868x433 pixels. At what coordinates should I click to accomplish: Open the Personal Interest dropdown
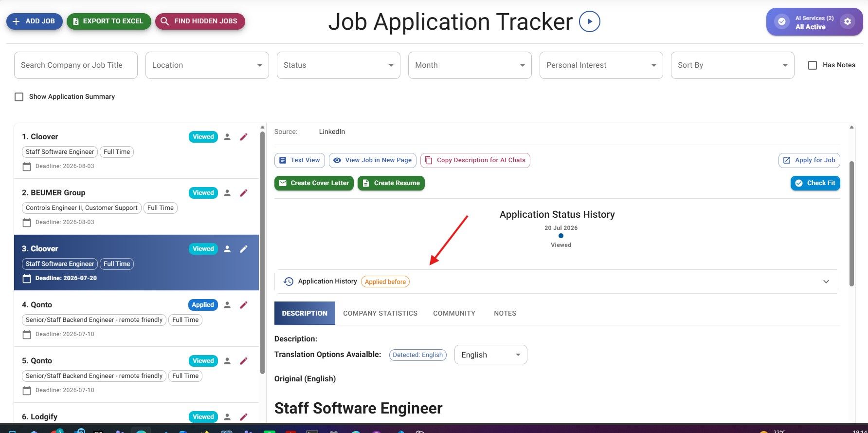point(601,65)
